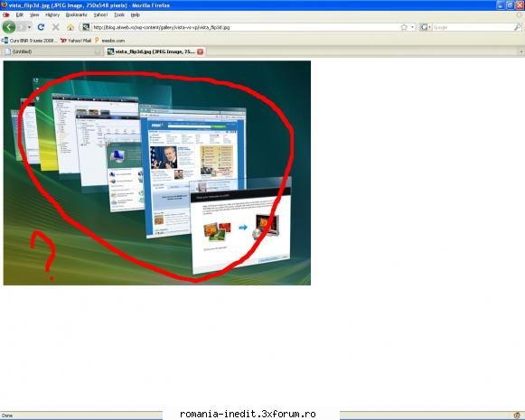Click the red icon left of Edit menu
Viewport: 525px width, 420px height.
click(x=6, y=14)
